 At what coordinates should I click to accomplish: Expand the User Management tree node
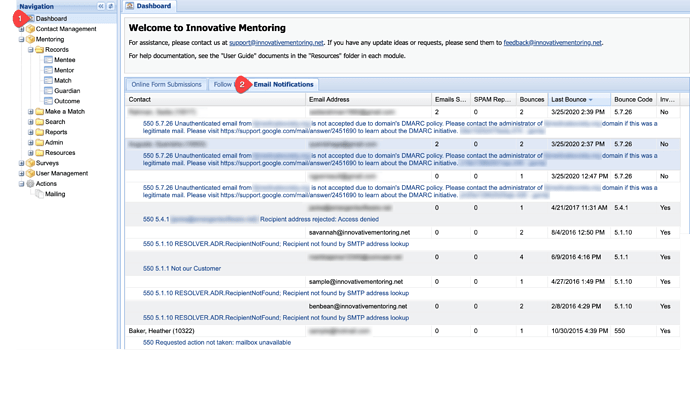(x=21, y=174)
